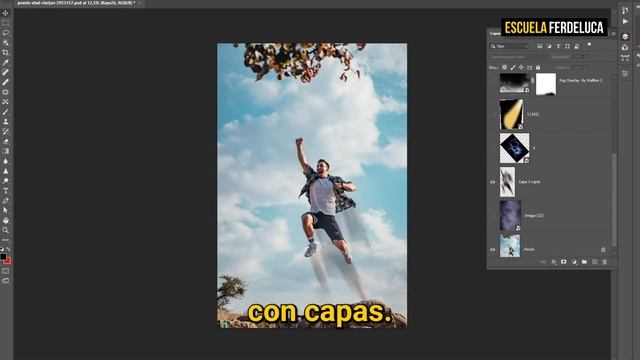Image resolution: width=640 pixels, height=360 pixels.
Task: Delete the selected layer
Action: 604,262
